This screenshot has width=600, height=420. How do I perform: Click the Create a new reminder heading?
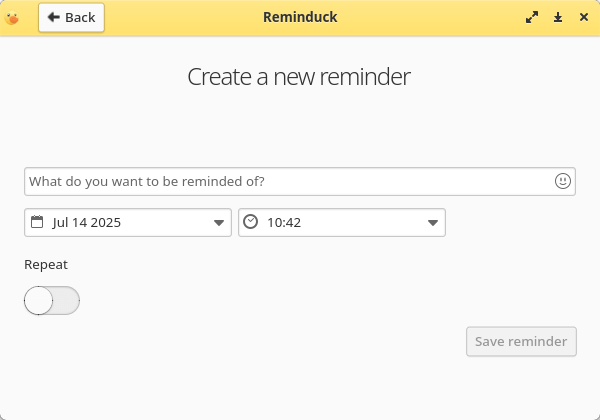tap(299, 77)
